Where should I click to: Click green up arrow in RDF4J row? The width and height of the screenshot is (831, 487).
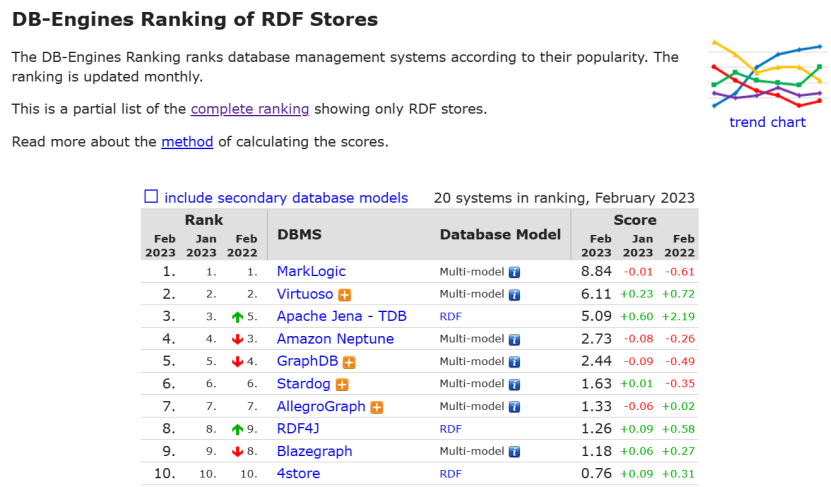coord(237,429)
